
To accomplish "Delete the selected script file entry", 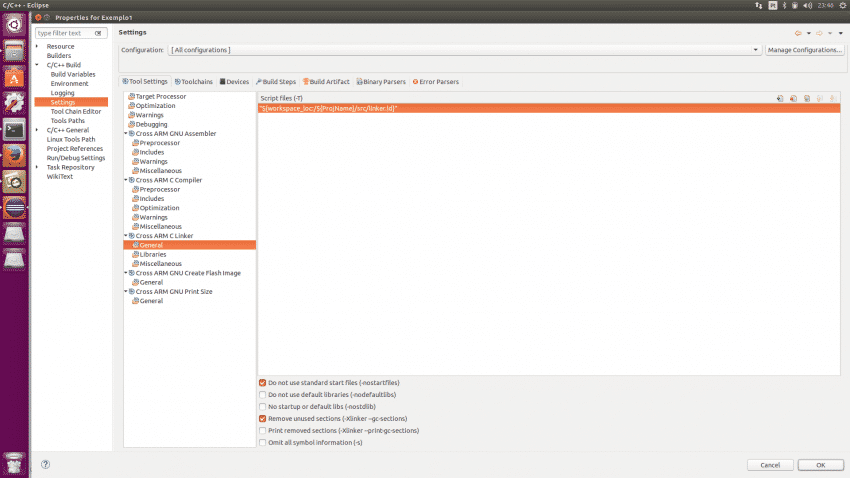I will tap(794, 98).
